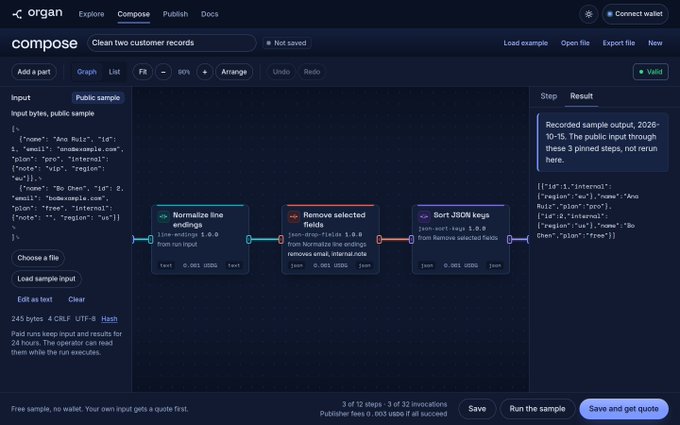Screen dimensions: 680x425
Task: Click Load example link
Action: tap(526, 43)
